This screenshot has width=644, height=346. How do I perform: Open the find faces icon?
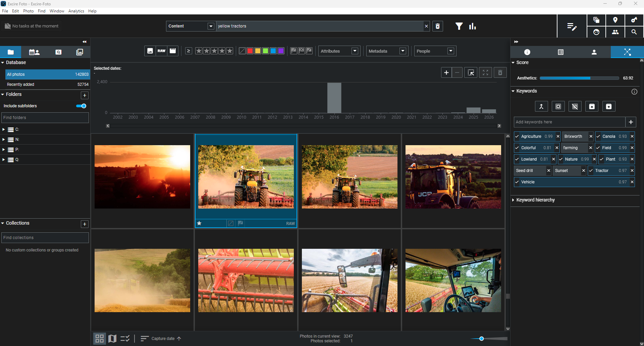coord(596,32)
